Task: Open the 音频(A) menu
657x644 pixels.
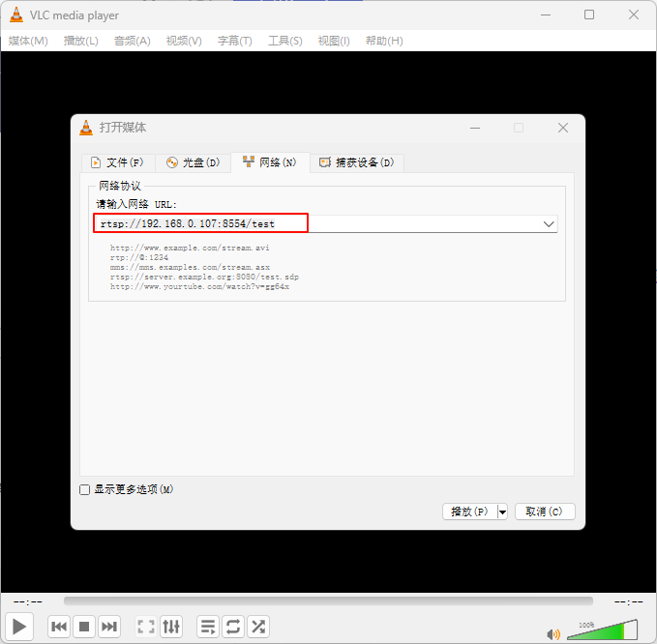Action: (132, 41)
